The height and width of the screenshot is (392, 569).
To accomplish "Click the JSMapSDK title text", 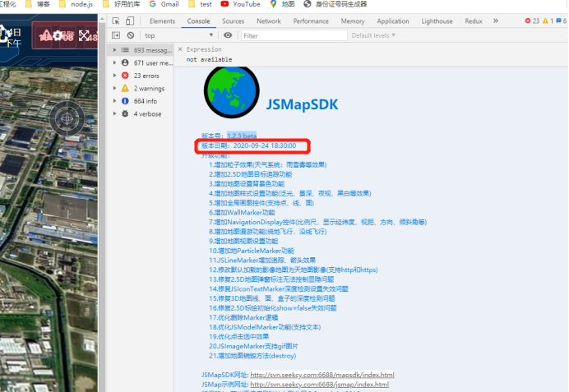I will tap(302, 104).
